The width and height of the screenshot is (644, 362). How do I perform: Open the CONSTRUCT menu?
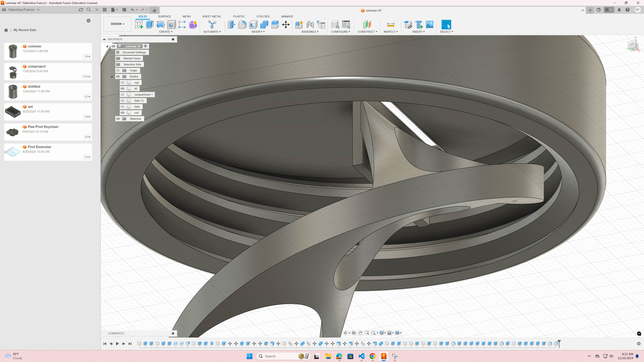click(x=367, y=32)
